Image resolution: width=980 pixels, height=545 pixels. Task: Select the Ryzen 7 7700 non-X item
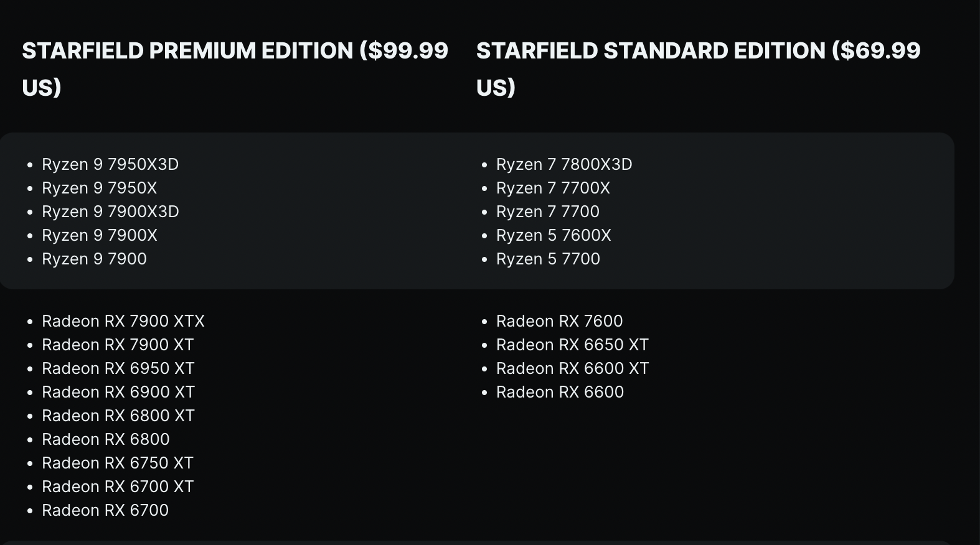[548, 212]
